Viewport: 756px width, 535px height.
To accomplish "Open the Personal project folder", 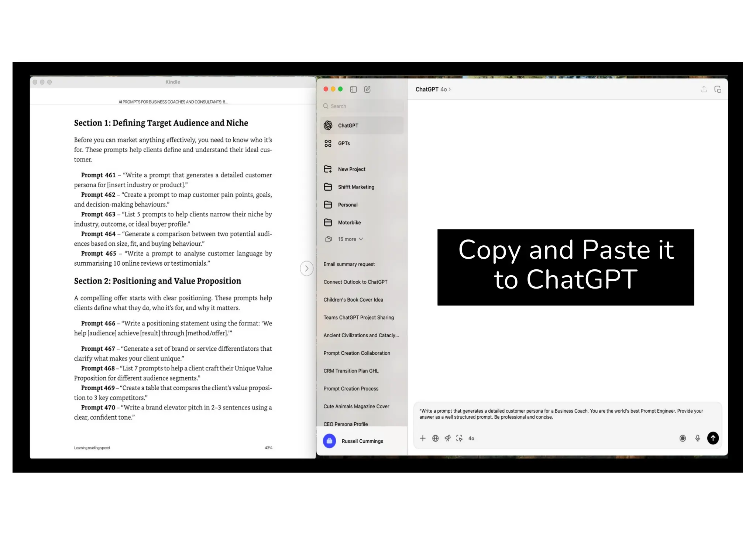I will [362, 205].
